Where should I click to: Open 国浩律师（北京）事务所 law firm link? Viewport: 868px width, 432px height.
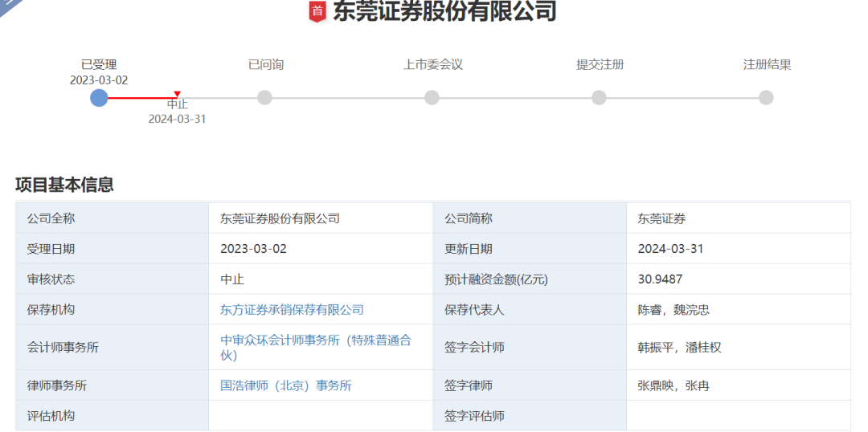click(x=286, y=385)
